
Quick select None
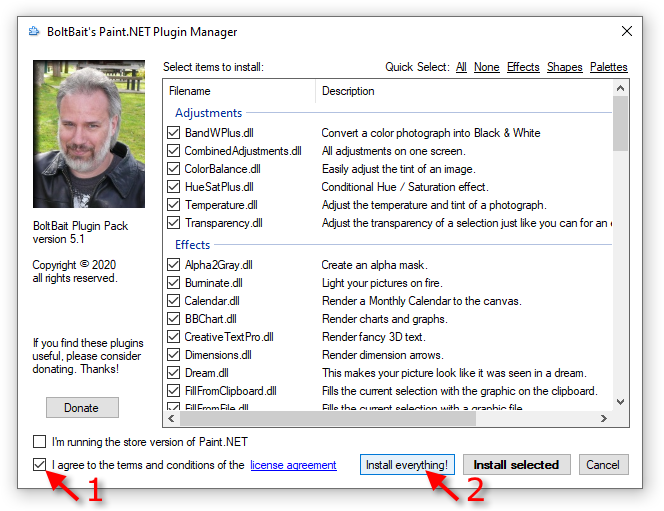[x=487, y=67]
